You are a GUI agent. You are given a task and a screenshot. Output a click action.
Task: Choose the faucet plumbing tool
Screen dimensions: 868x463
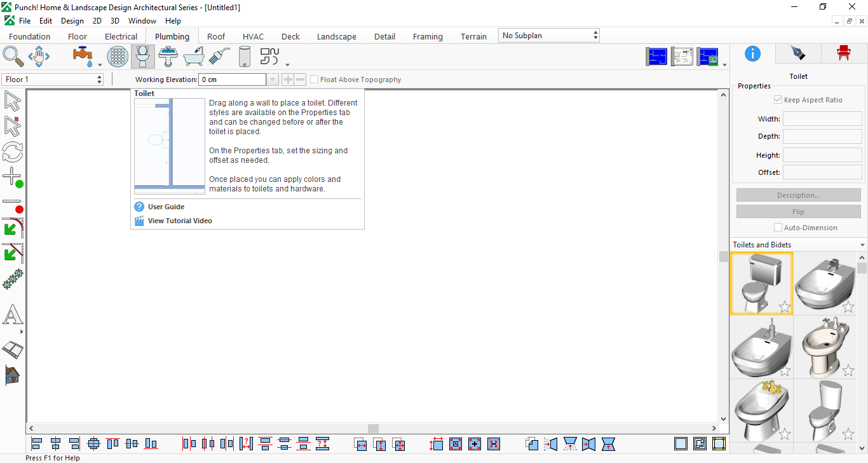(x=83, y=56)
